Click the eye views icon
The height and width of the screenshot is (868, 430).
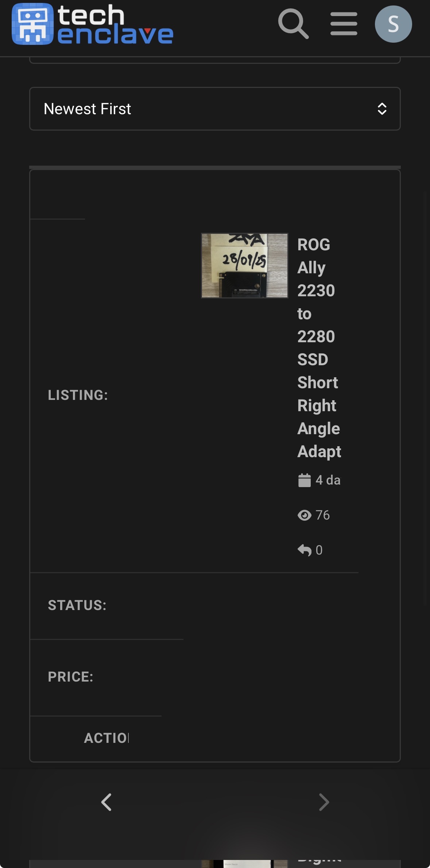coord(304,515)
